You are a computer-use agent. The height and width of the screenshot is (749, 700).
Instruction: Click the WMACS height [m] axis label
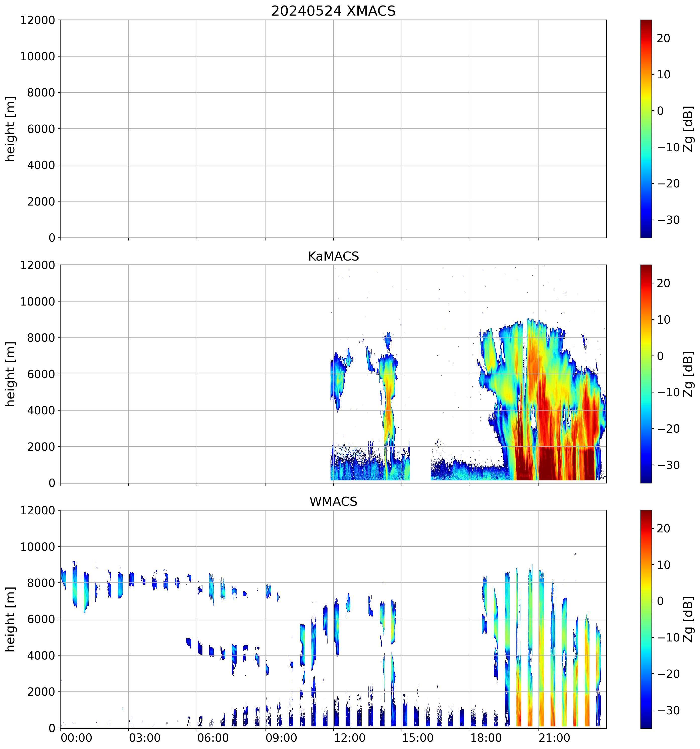point(10,619)
